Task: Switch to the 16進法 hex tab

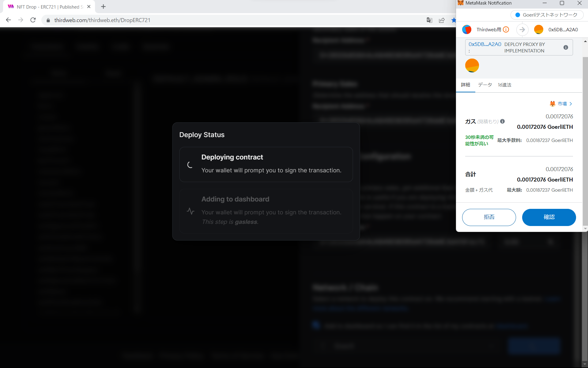Action: (504, 85)
